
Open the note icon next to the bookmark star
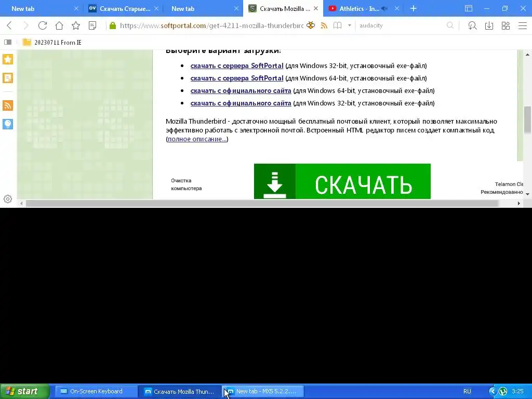(92, 25)
